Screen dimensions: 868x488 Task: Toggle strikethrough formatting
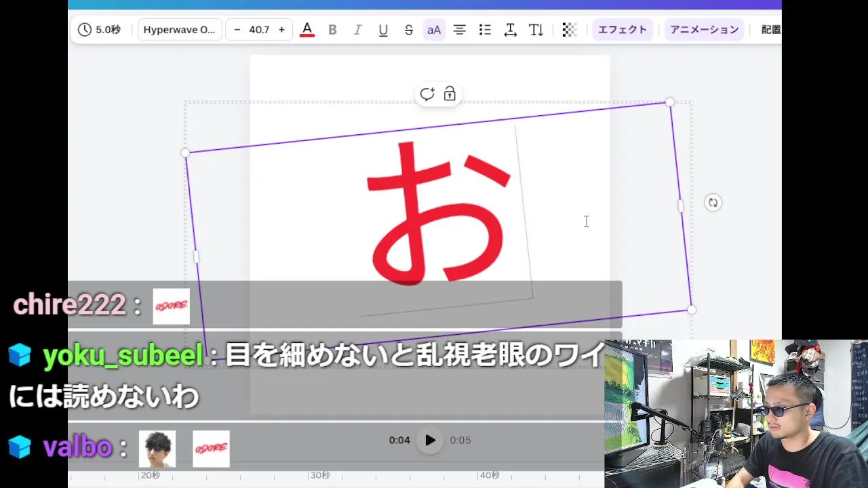pyautogui.click(x=409, y=30)
